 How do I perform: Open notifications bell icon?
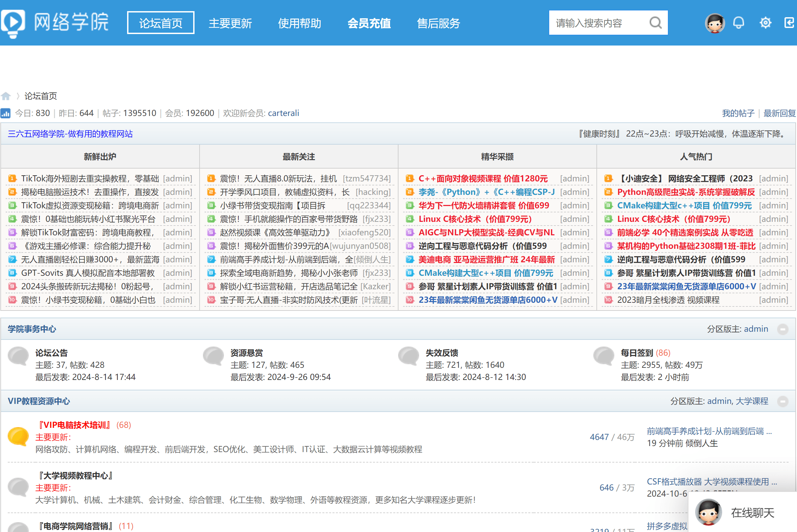(x=739, y=23)
